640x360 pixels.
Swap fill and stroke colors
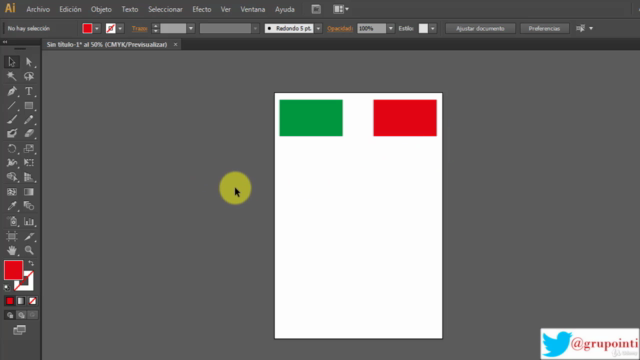click(31, 264)
